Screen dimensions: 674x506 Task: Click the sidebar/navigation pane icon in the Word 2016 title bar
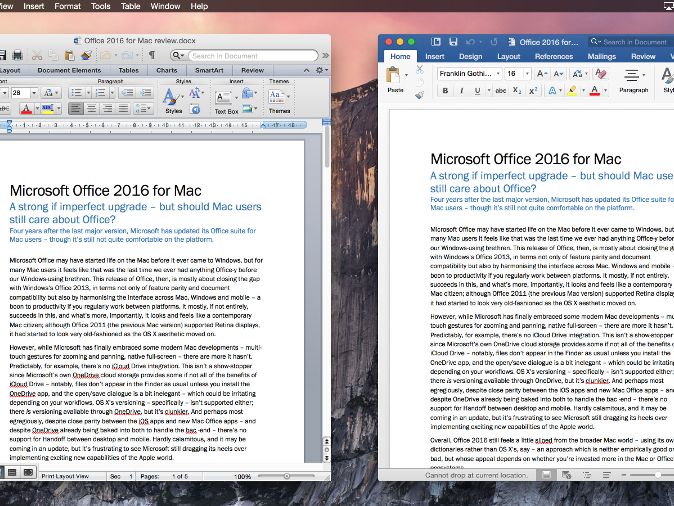[436, 42]
